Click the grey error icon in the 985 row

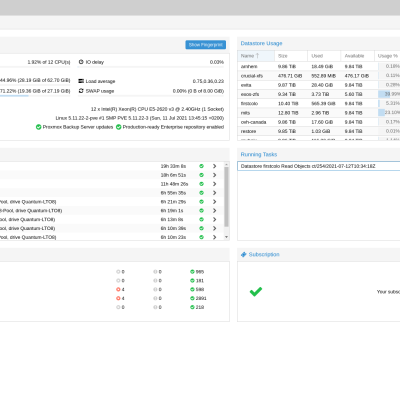(118, 272)
